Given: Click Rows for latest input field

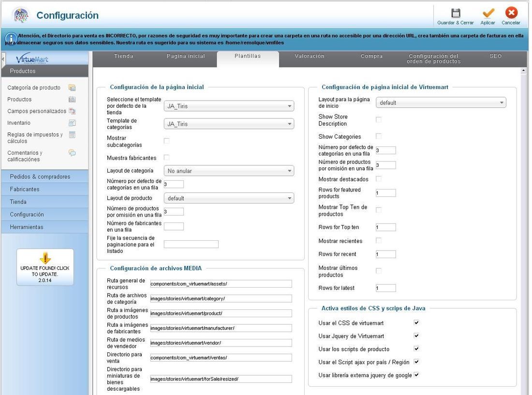Looking at the screenshot, I should [386, 288].
